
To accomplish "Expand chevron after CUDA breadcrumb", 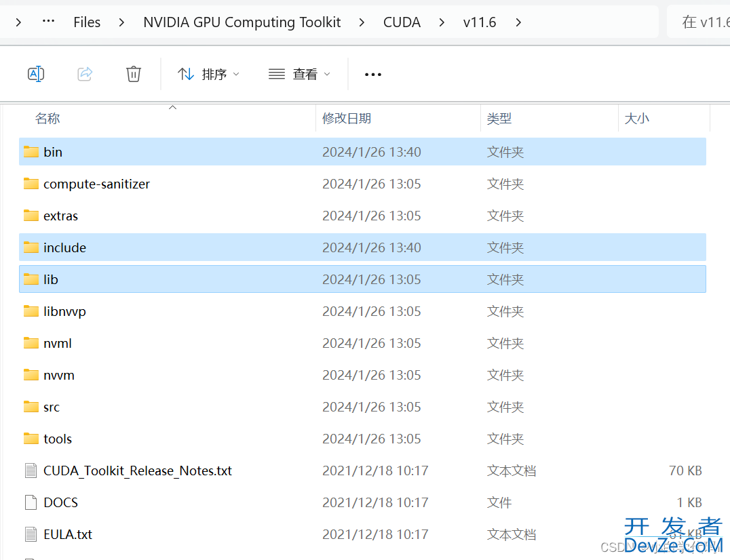I will (442, 22).
